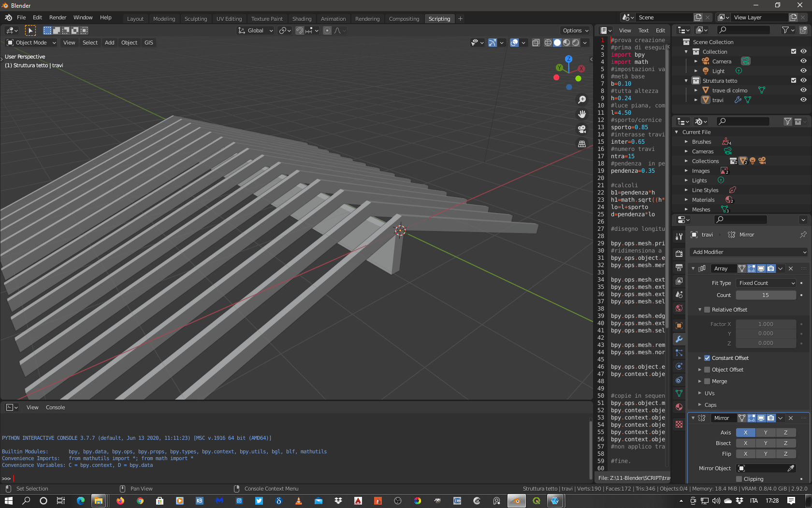Toggle camera view gizmo in viewport
The width and height of the screenshot is (812, 508).
(582, 129)
